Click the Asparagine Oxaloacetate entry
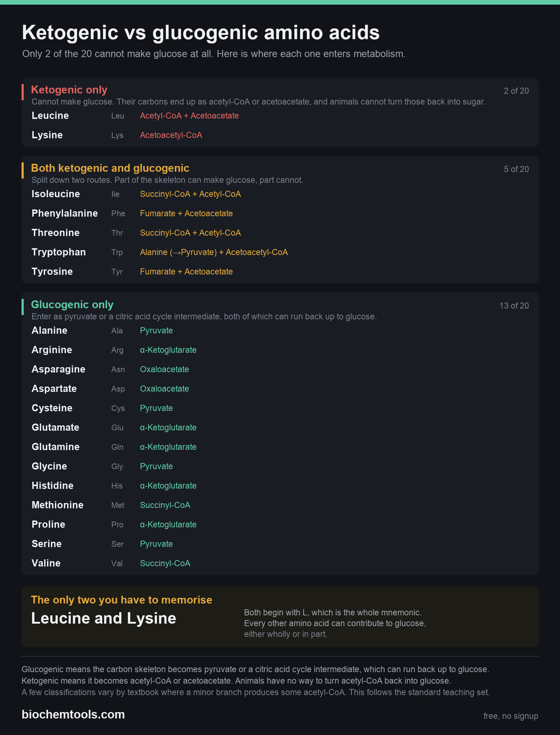Screen dimensions: 560x735 pyautogui.click(x=164, y=369)
